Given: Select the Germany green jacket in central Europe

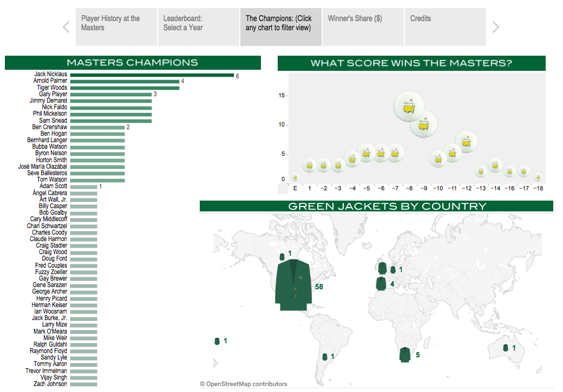Looking at the screenshot, I should tap(393, 270).
